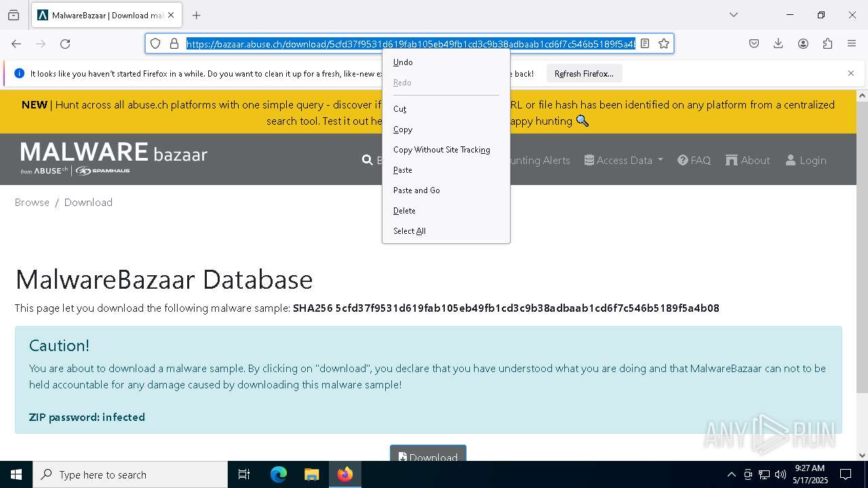Dismiss the Refresh Firefox notification bar
The height and width of the screenshot is (488, 868).
pyautogui.click(x=851, y=73)
